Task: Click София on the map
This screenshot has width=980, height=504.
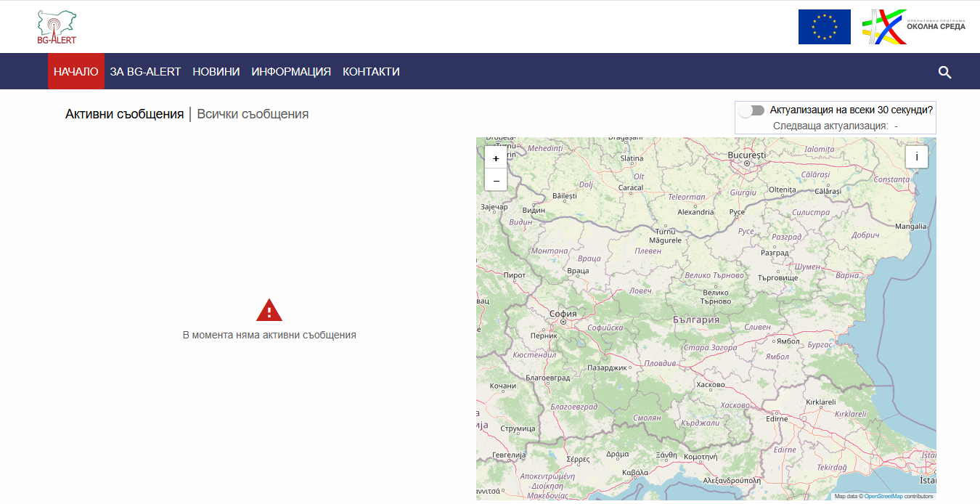Action: (563, 314)
